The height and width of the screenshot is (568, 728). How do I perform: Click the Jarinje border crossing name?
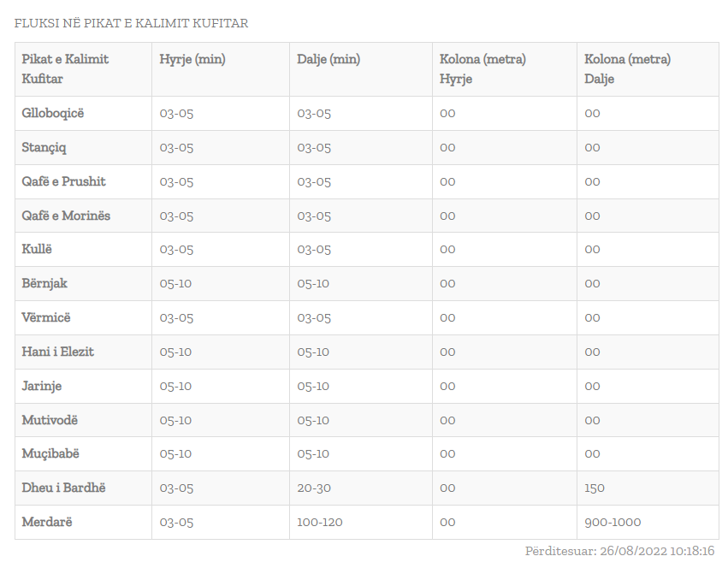click(42, 386)
